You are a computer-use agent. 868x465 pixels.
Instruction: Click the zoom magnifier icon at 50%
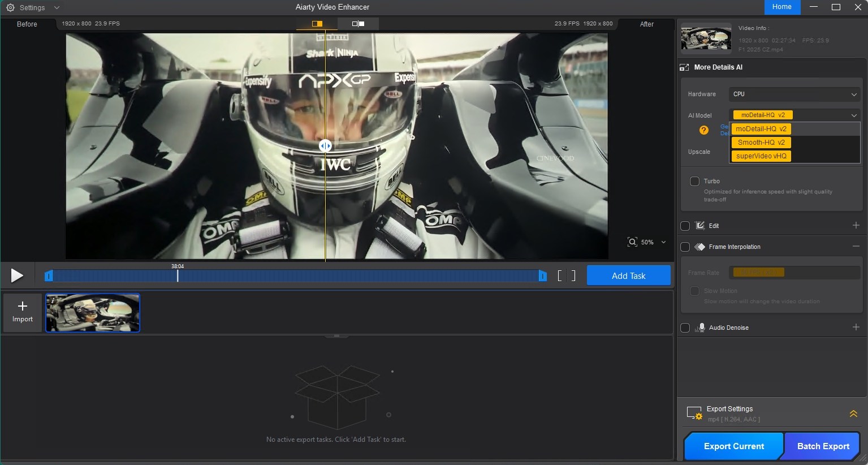(x=632, y=242)
